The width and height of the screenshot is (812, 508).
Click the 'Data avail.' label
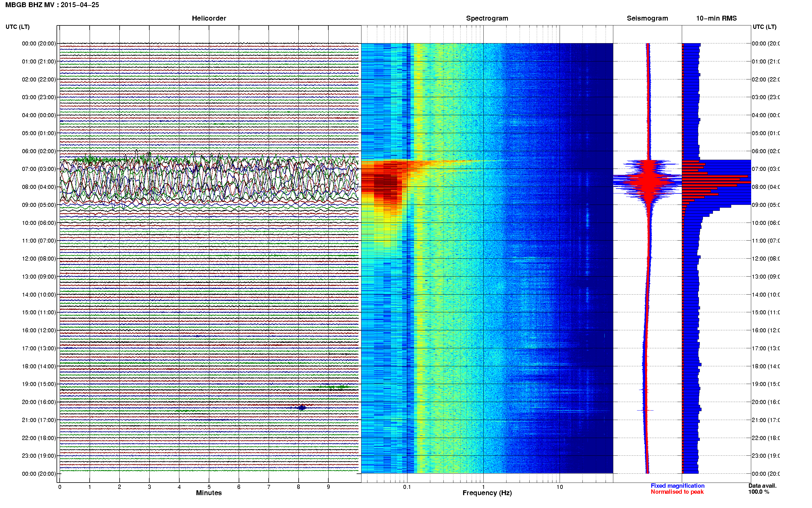(762, 486)
